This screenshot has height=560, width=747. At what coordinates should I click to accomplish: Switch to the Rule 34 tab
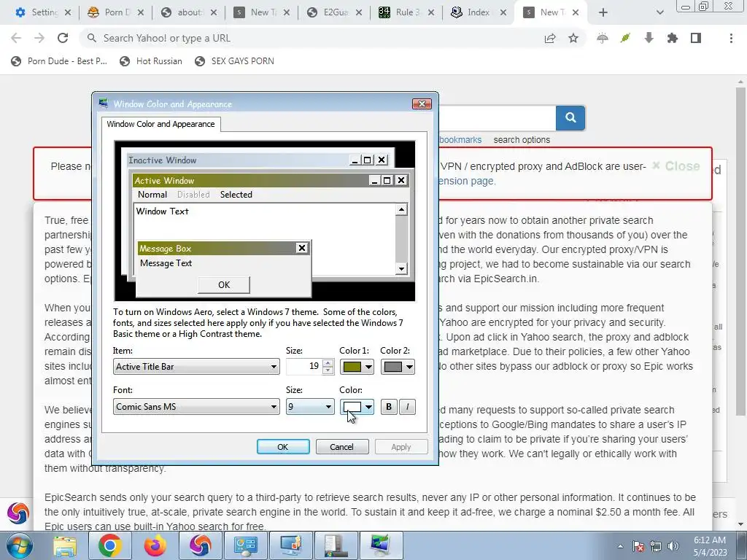coord(407,12)
